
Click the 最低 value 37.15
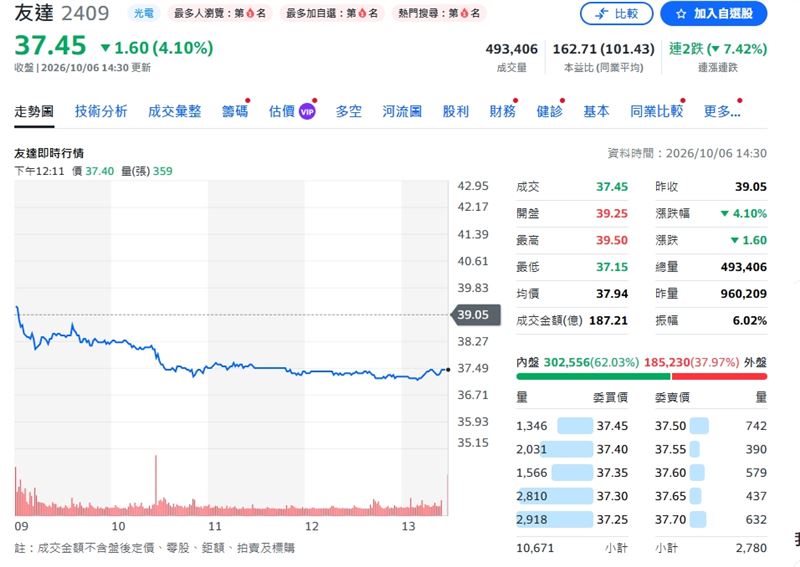pyautogui.click(x=612, y=267)
